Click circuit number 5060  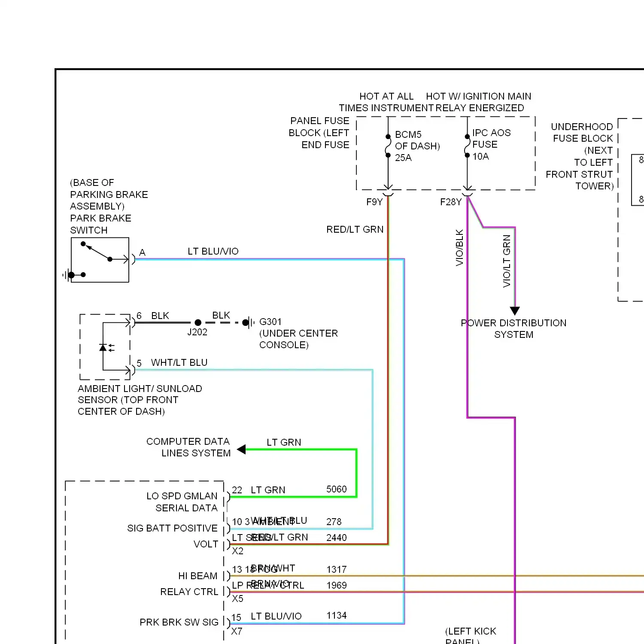click(x=337, y=489)
